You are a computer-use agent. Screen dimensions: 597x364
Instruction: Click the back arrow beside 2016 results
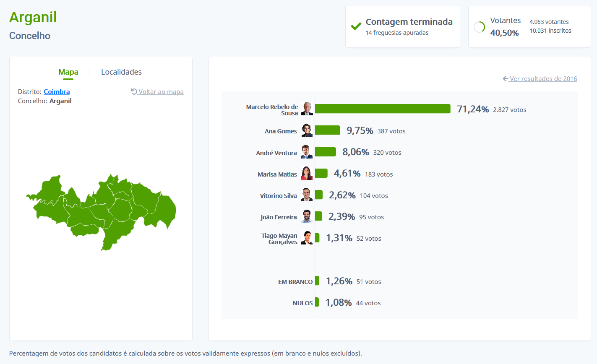(x=506, y=78)
